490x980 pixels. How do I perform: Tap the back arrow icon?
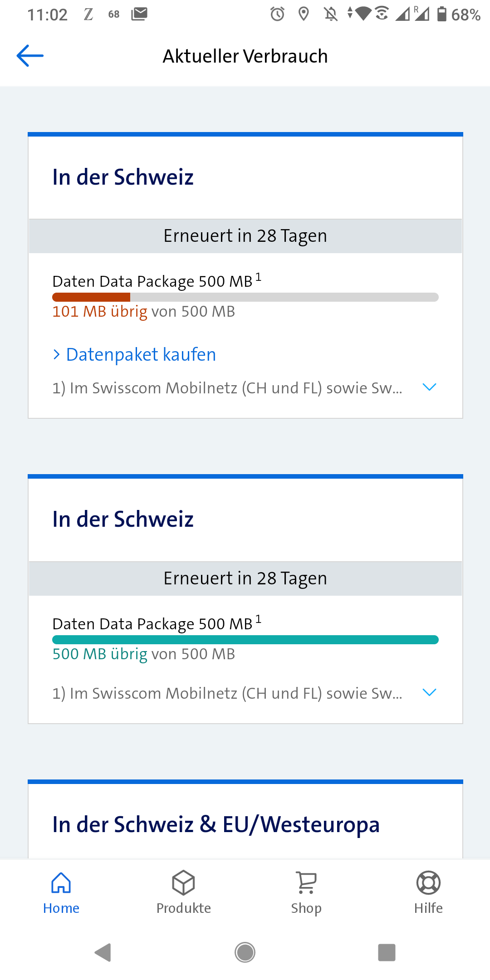30,56
